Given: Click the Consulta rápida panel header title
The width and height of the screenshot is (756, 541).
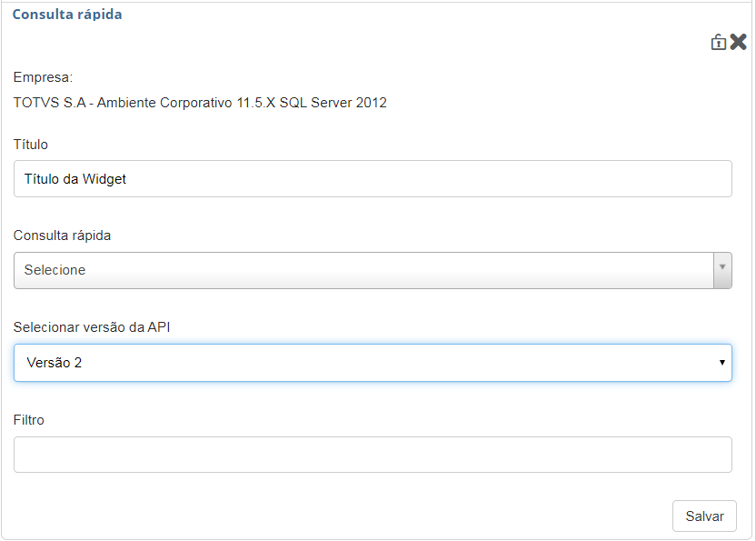Looking at the screenshot, I should (67, 15).
